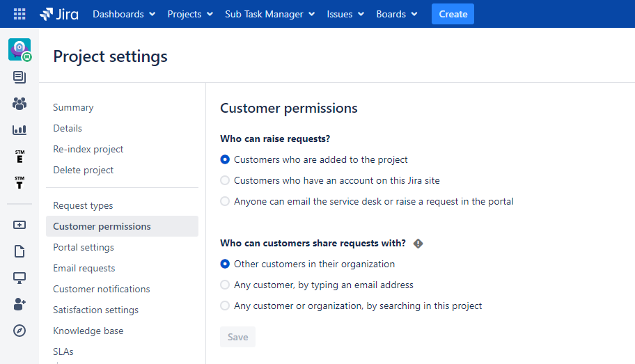Open the STM T sidebar icon
This screenshot has width=635, height=364.
pyautogui.click(x=19, y=182)
